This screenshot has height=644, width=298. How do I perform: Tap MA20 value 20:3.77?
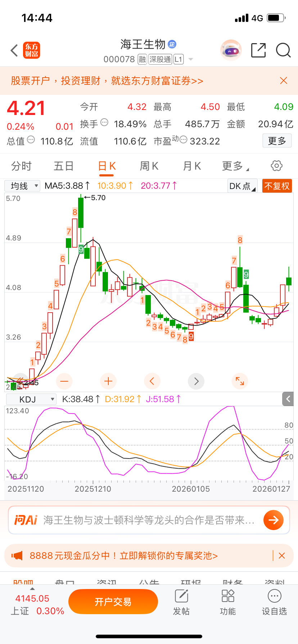(x=159, y=186)
